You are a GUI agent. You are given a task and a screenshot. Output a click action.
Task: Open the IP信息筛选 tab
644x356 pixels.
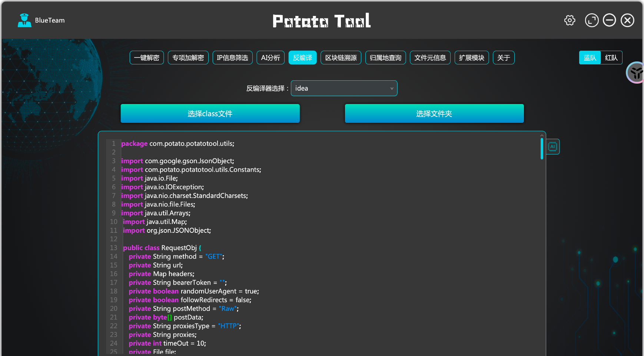pos(233,58)
